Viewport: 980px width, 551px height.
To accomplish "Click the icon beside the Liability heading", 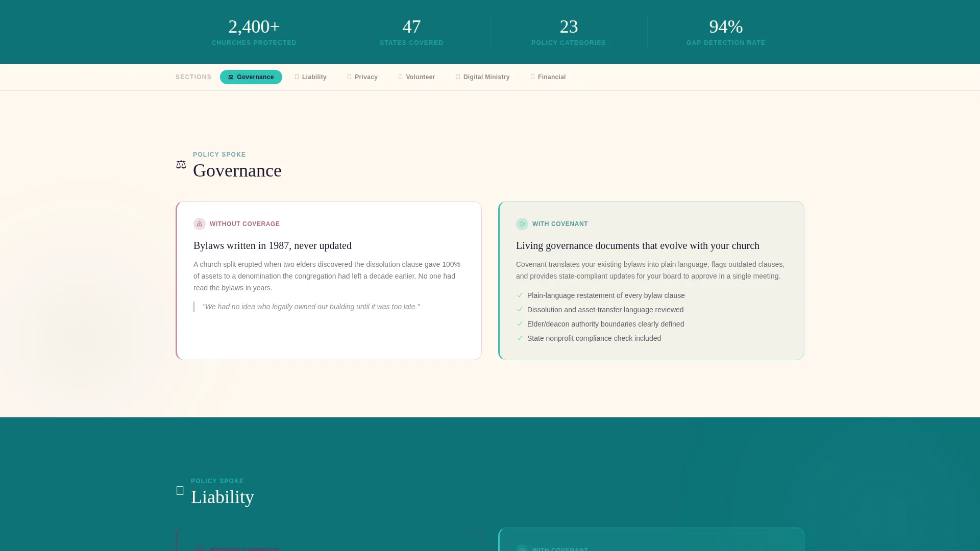I will point(180,491).
